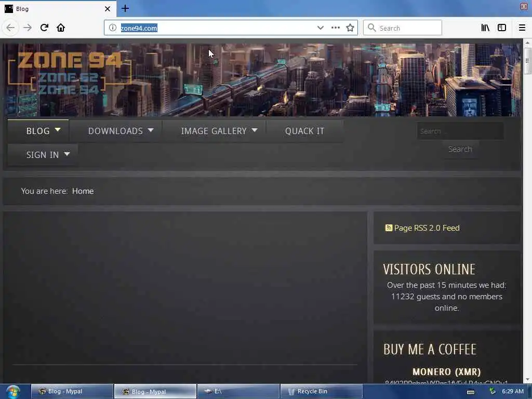Click the scrollbar up arrow

(x=527, y=43)
